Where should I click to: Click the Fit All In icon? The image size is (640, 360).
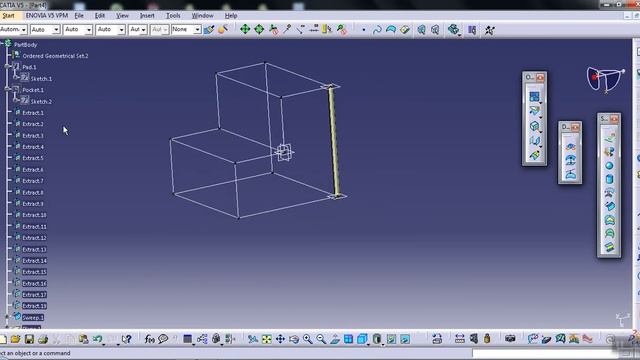(x=267, y=339)
